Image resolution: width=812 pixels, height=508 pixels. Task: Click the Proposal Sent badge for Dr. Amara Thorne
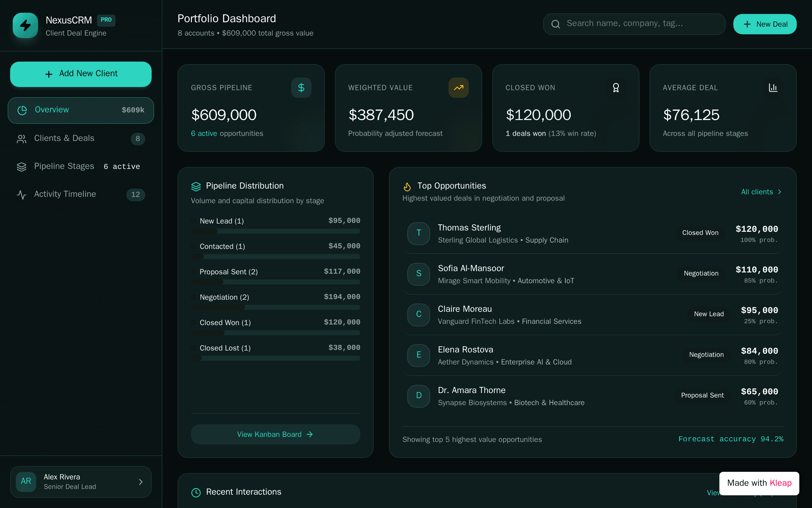702,396
